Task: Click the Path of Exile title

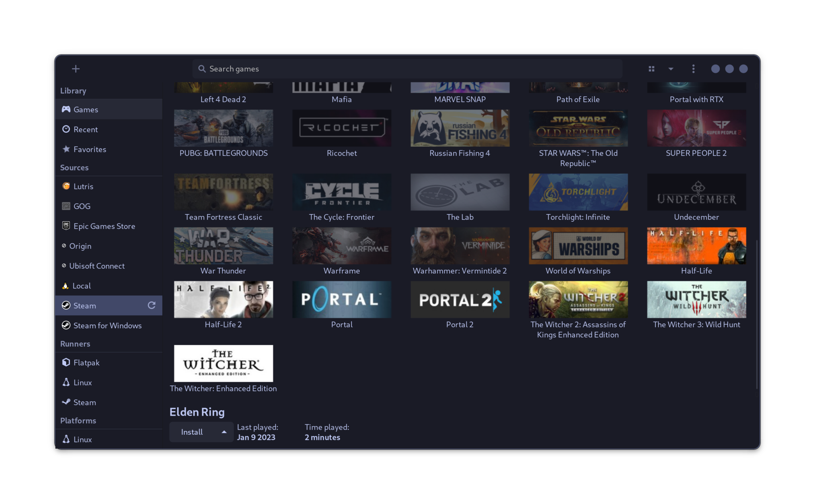Action: click(x=578, y=99)
